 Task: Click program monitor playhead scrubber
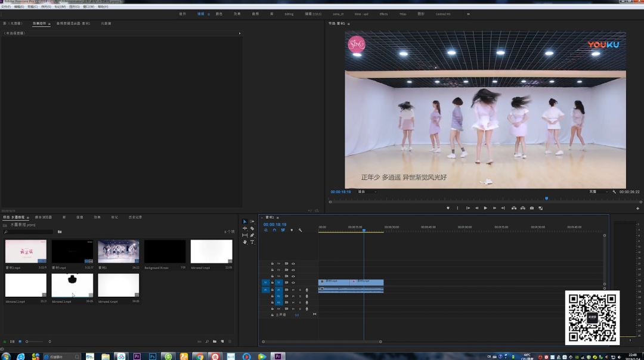(x=547, y=198)
